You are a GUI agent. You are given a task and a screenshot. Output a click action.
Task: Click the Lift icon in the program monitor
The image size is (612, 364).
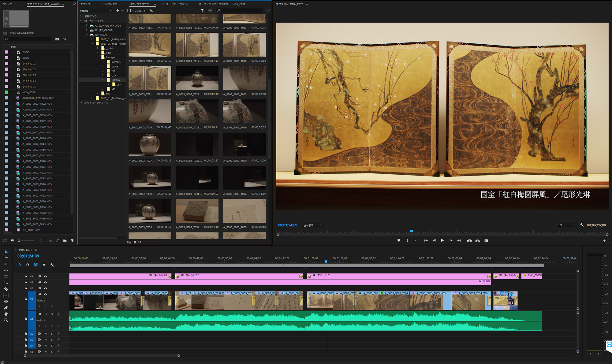469,240
